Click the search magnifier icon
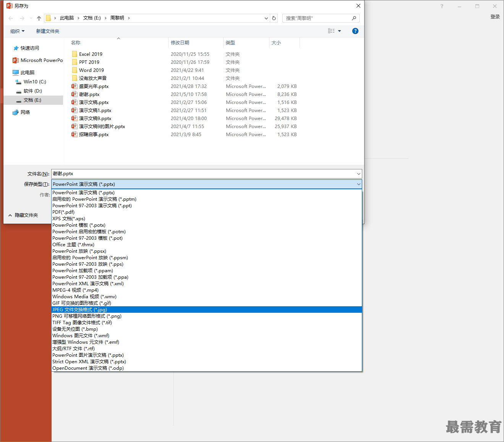 click(x=354, y=18)
